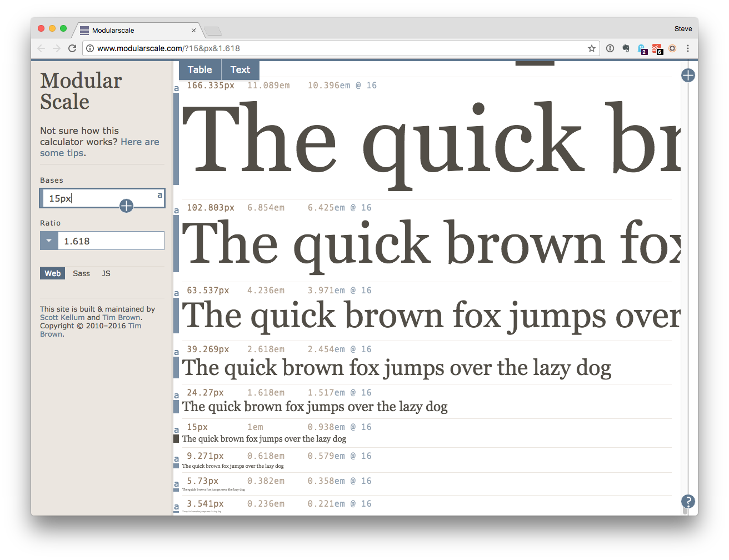Open the Ratio dropdown
This screenshot has height=560, width=729.
49,240
